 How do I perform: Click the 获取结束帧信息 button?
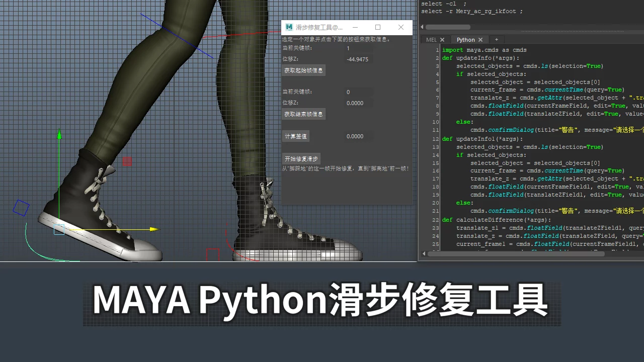tap(303, 114)
